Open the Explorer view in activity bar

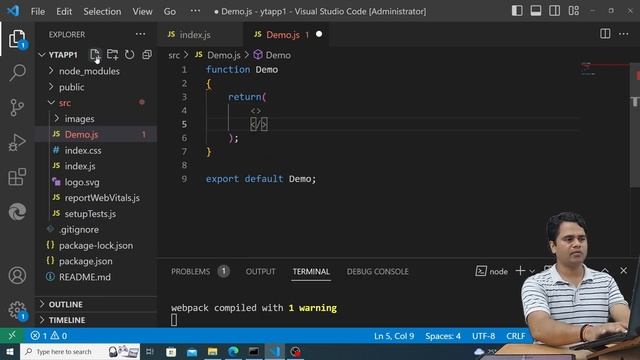(x=17, y=39)
